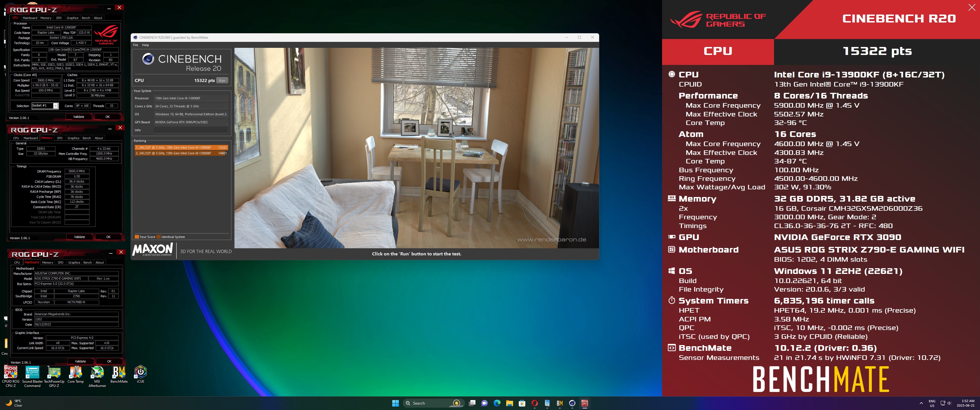Image resolution: width=980 pixels, height=410 pixels.
Task: Launch Sound Blaster Command desktop shortcut
Action: coord(32,376)
